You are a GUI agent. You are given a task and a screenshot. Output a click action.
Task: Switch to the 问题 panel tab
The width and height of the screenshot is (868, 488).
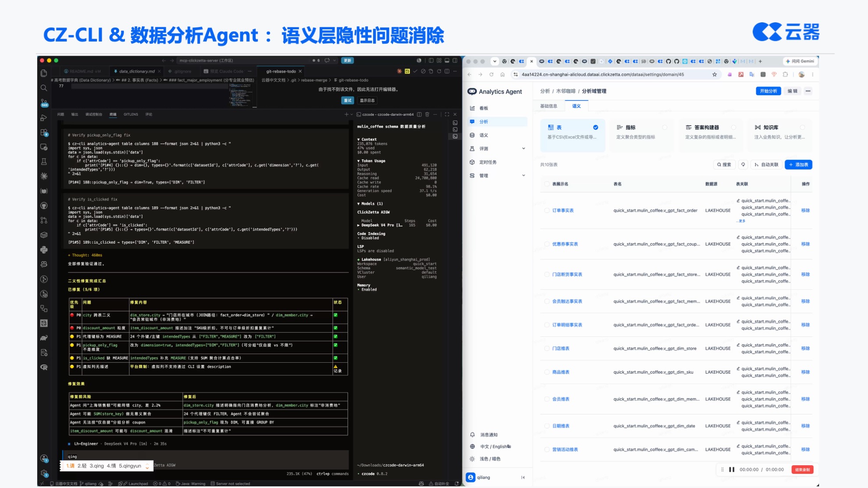(60, 114)
